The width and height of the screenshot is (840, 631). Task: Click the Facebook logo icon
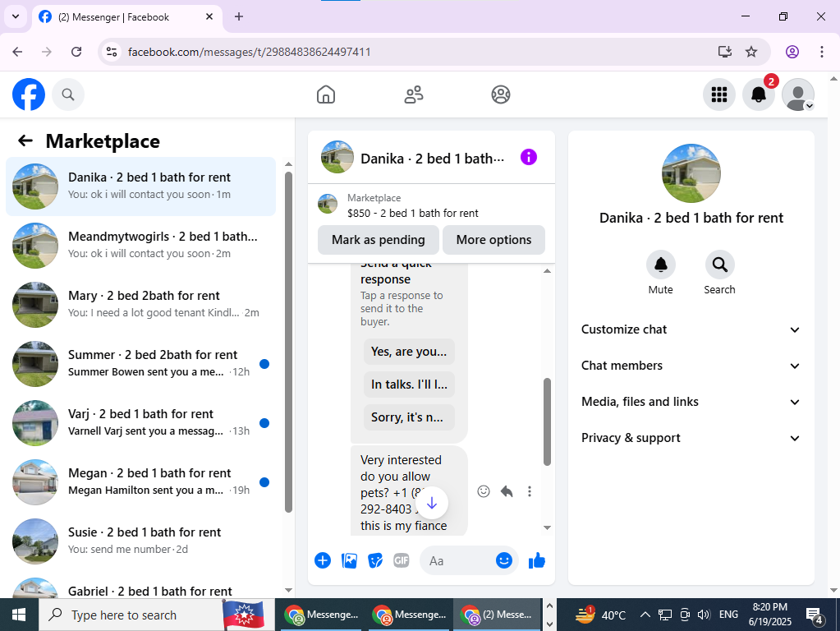pyautogui.click(x=29, y=94)
